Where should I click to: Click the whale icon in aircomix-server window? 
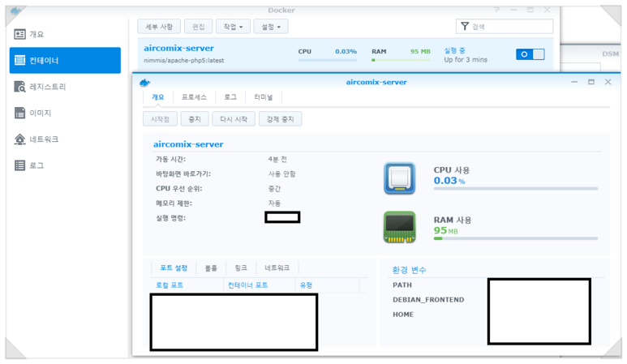point(144,83)
